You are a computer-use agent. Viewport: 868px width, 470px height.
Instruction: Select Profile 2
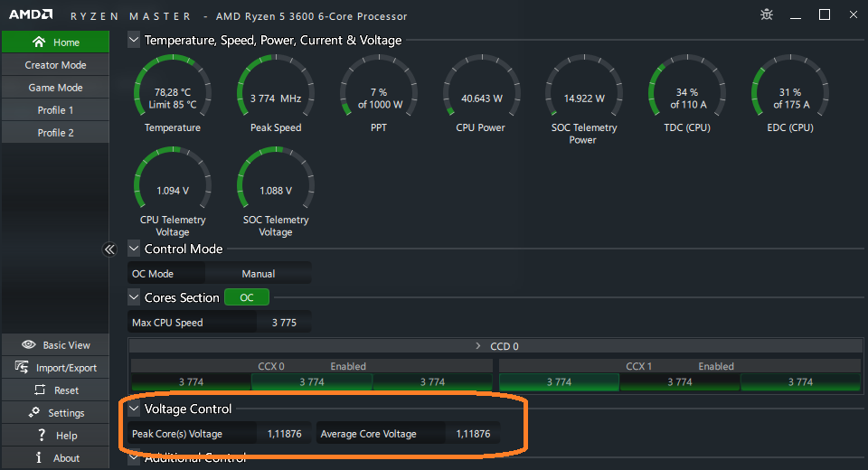tap(55, 133)
